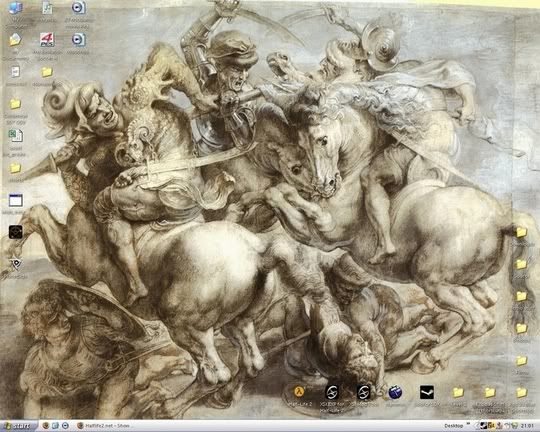This screenshot has height=432, width=540.
Task: Open My Computer desktop icon
Action: coord(15,8)
